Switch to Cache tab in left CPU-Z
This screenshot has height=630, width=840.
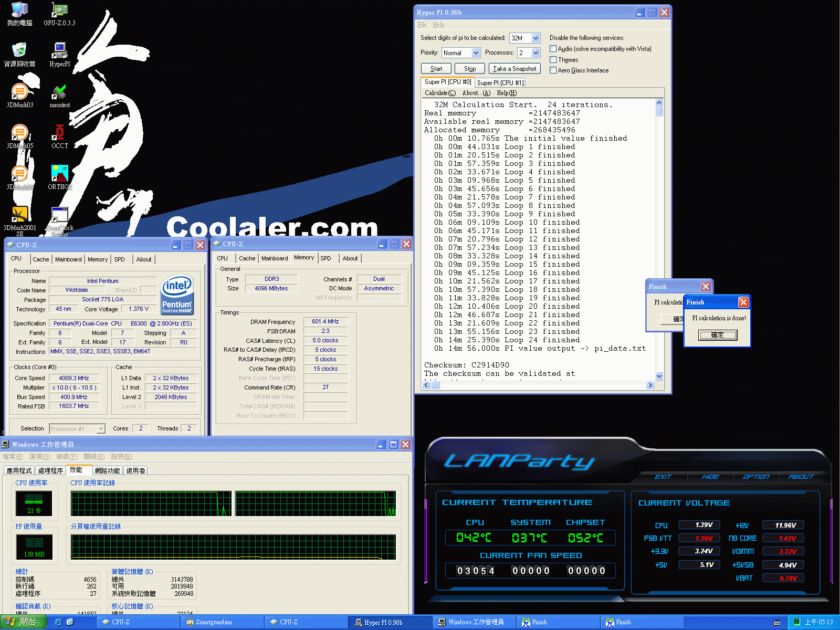[x=40, y=259]
